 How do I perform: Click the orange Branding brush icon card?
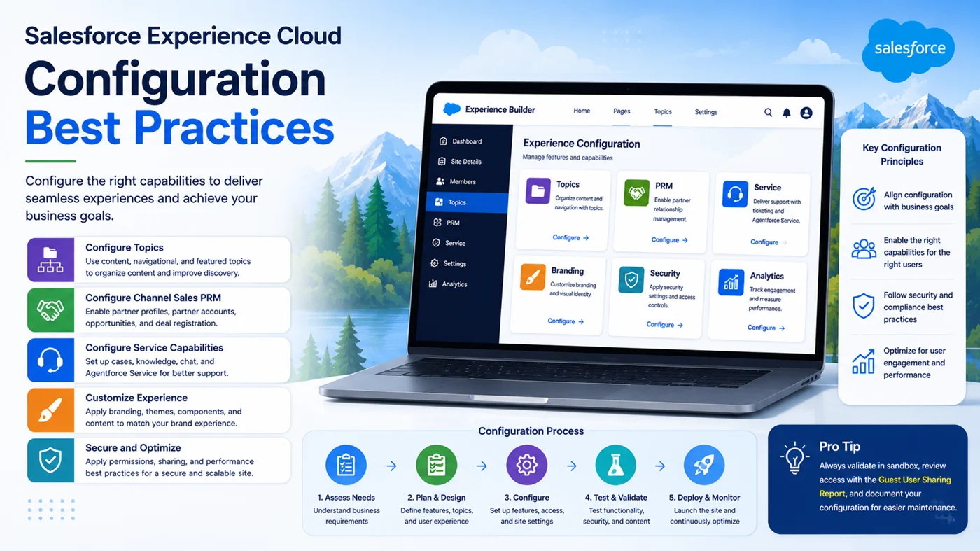click(533, 277)
